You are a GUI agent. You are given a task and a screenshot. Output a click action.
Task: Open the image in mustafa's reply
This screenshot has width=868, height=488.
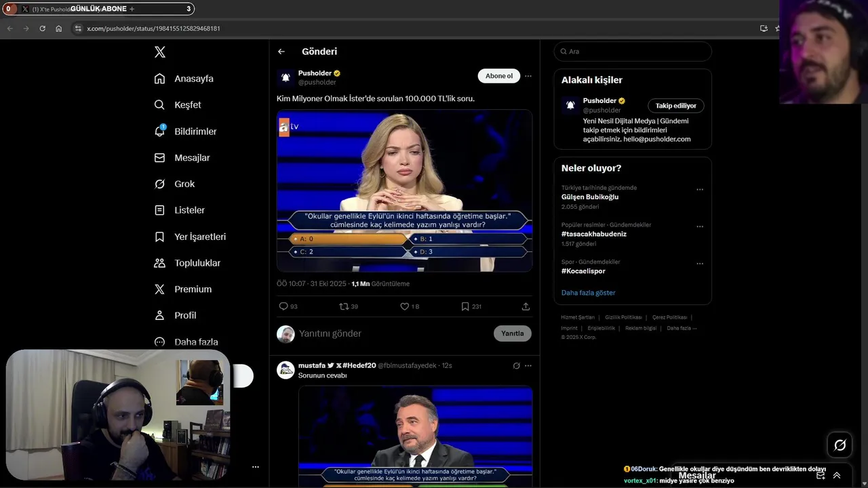tap(415, 436)
